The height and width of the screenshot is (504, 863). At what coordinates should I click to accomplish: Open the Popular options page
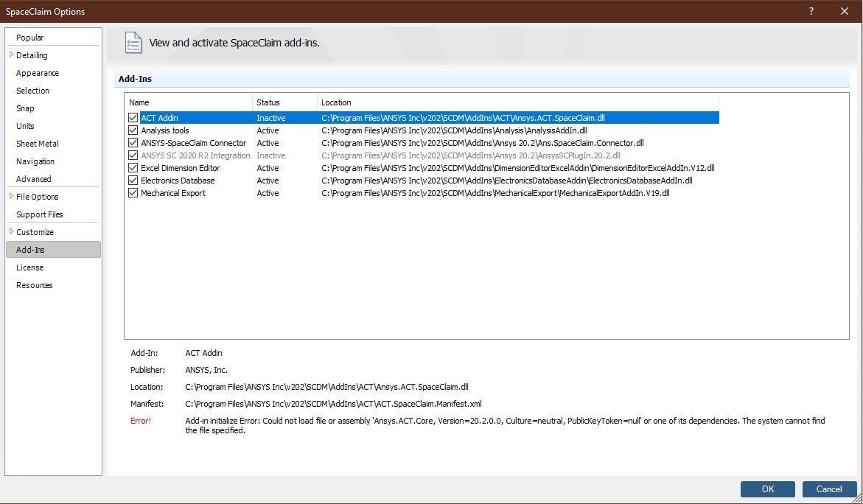point(29,38)
